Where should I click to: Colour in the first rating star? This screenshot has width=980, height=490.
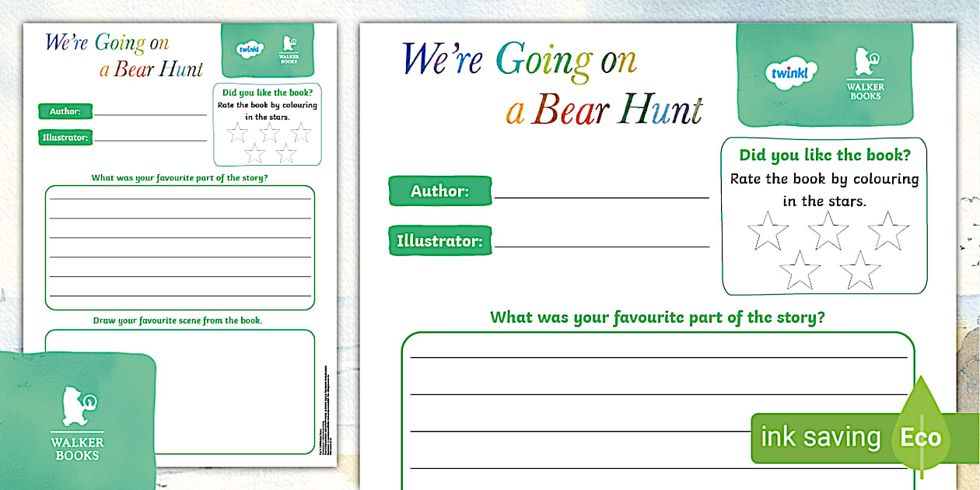click(766, 229)
